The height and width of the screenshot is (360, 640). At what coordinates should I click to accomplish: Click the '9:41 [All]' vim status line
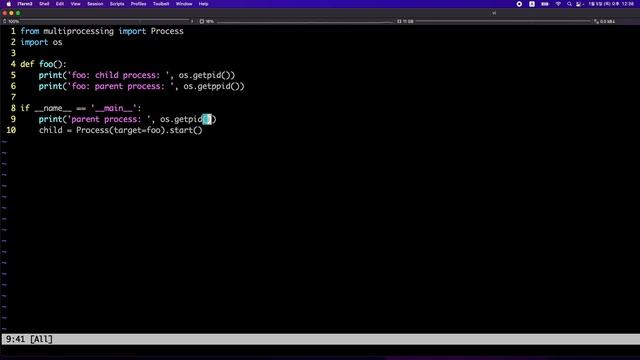(x=320, y=339)
